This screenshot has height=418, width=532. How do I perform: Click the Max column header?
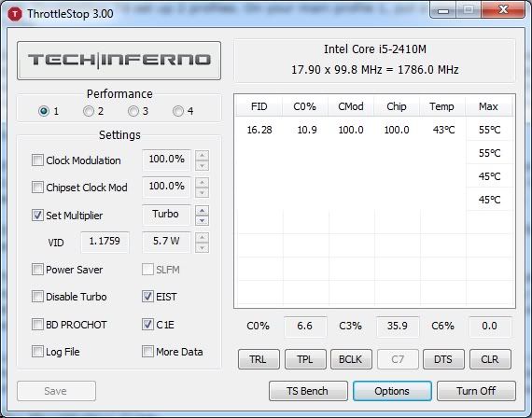pos(488,106)
